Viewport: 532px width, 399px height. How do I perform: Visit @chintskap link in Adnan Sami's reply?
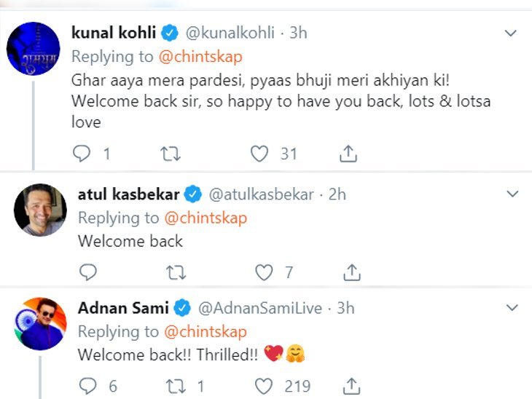[205, 331]
